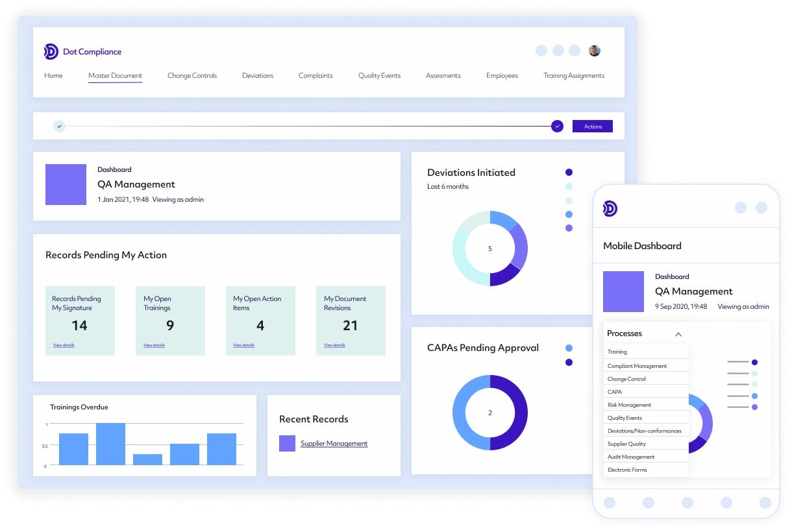Viewport: 792px width, 532px height.
Task: Click the mobile dashboard Dot Compliance logo
Action: coord(608,208)
